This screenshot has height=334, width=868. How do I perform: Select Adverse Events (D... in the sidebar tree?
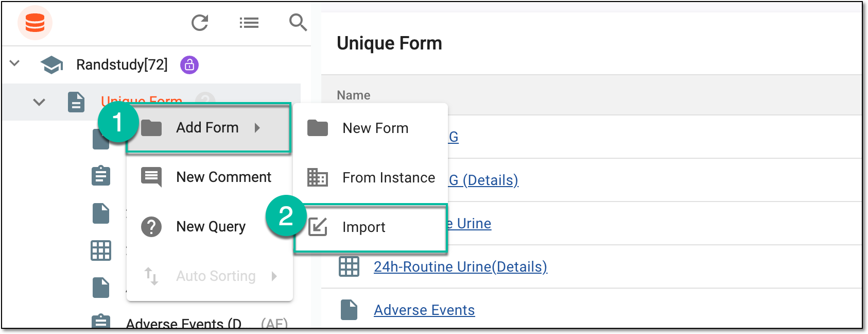point(184,324)
